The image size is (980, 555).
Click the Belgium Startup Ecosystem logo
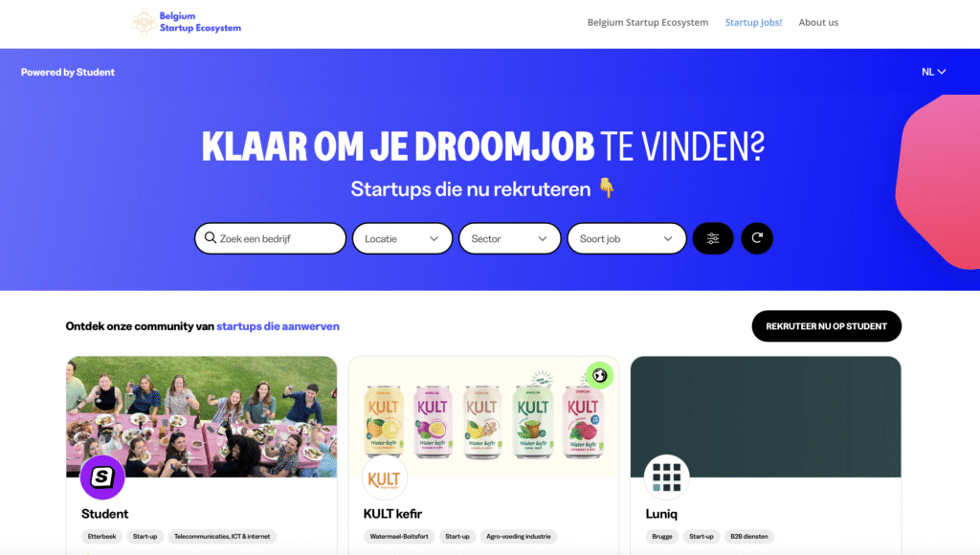(187, 23)
